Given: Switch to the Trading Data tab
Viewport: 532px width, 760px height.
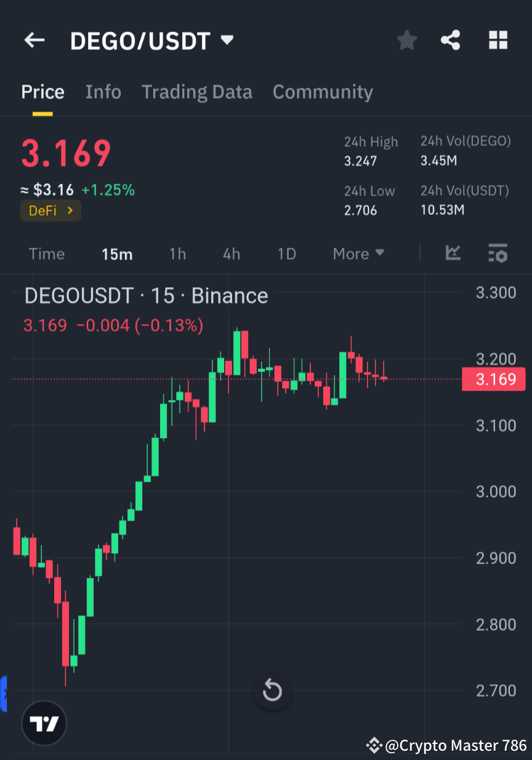Looking at the screenshot, I should (197, 91).
